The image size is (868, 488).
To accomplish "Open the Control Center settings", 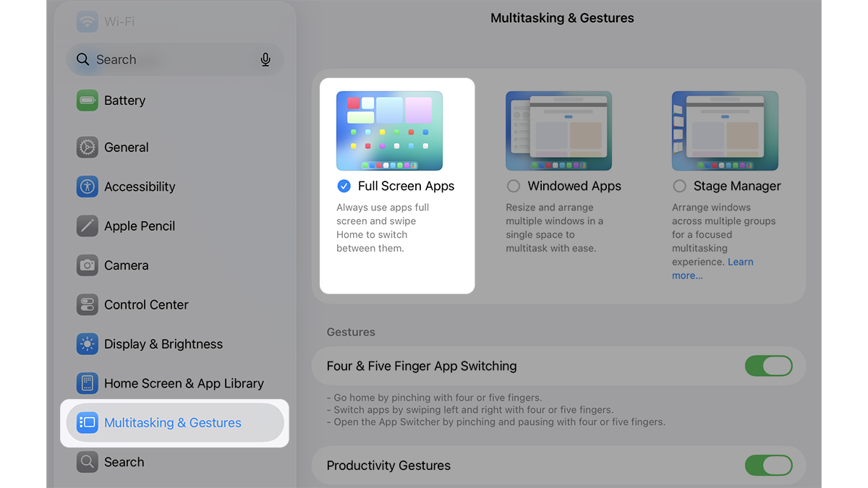I will click(175, 304).
